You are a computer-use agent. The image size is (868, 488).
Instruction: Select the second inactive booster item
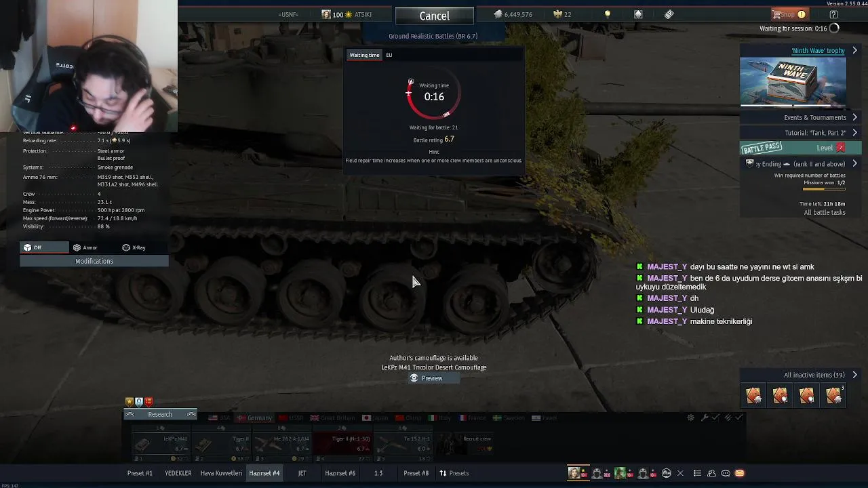[780, 395]
